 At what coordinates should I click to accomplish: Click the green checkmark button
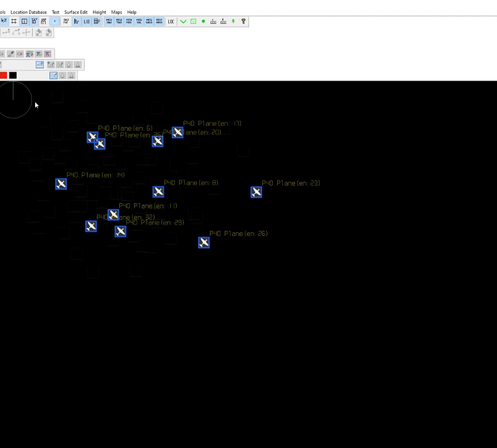pos(183,21)
